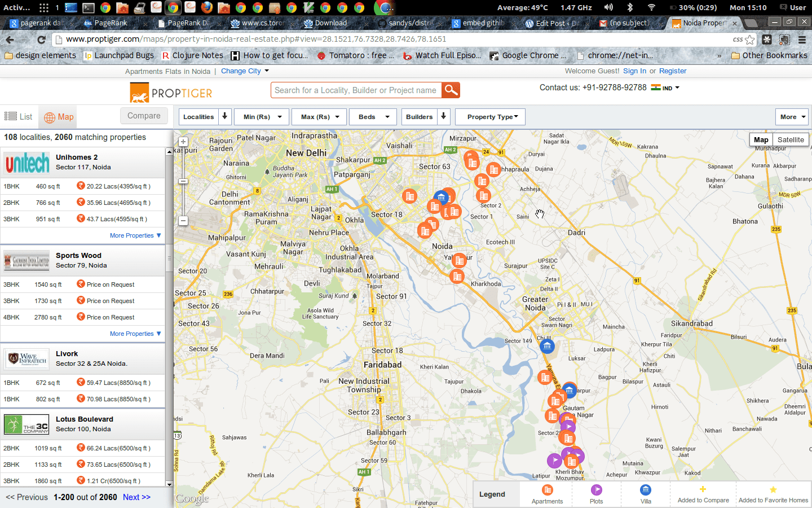The image size is (812, 508).
Task: Select the Map view type button
Action: 761,140
